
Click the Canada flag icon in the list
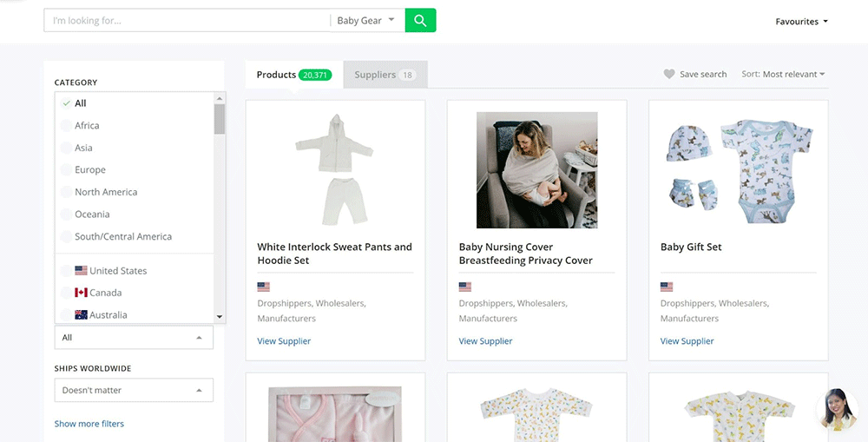(x=82, y=293)
